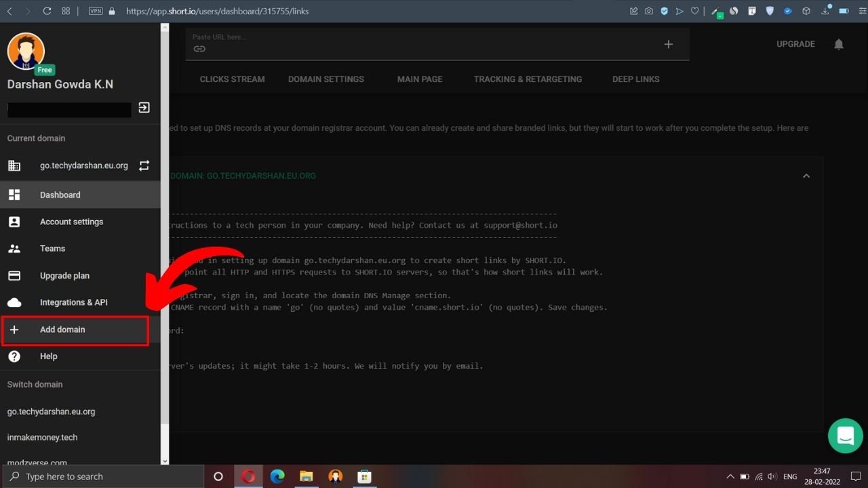Click the volume icon in tray
This screenshot has width=868, height=488.
pyautogui.click(x=772, y=476)
